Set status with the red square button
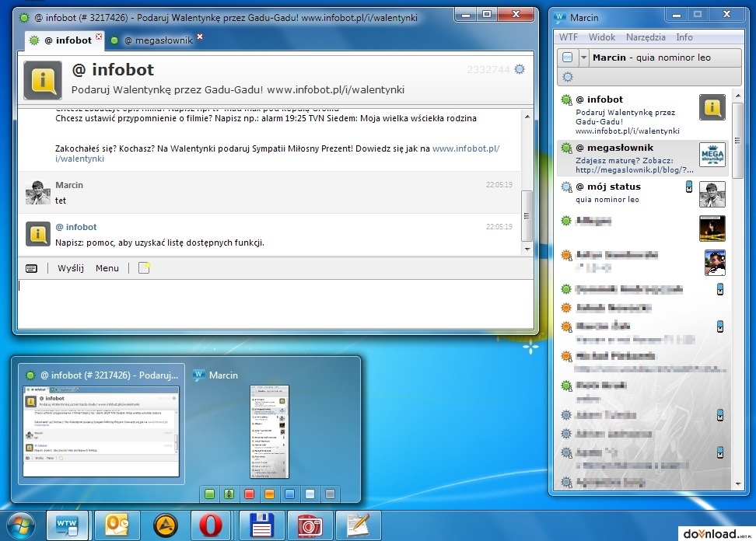Screen dimensions: 756x541 (x=249, y=494)
